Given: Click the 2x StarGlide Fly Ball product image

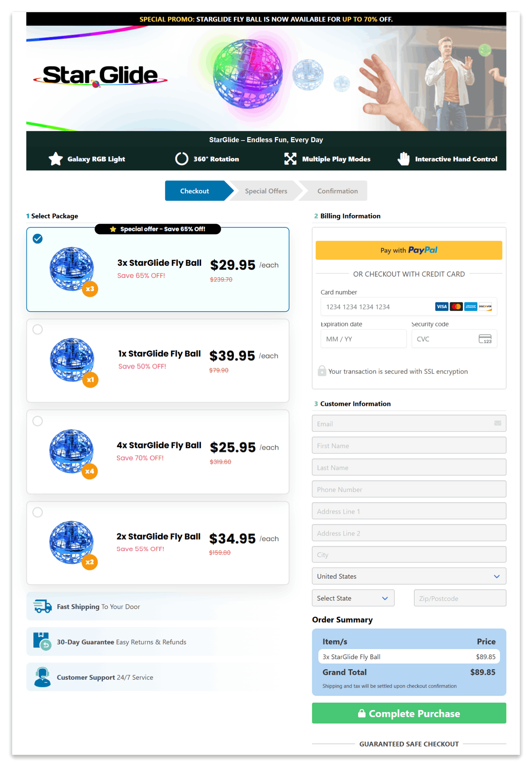Looking at the screenshot, I should point(71,542).
